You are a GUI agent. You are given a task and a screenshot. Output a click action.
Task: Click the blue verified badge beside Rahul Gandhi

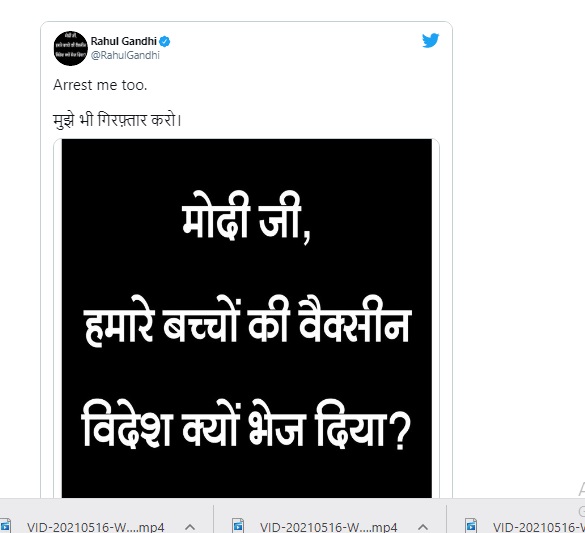point(165,41)
